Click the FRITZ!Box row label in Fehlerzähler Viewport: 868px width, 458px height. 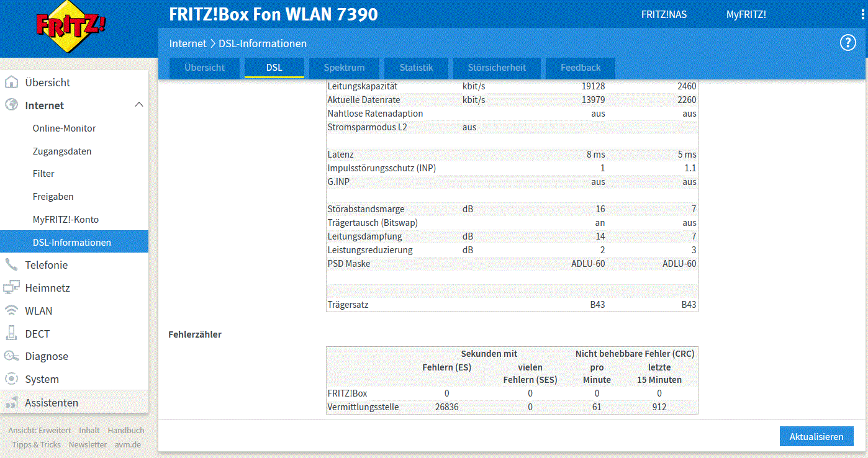tap(347, 393)
